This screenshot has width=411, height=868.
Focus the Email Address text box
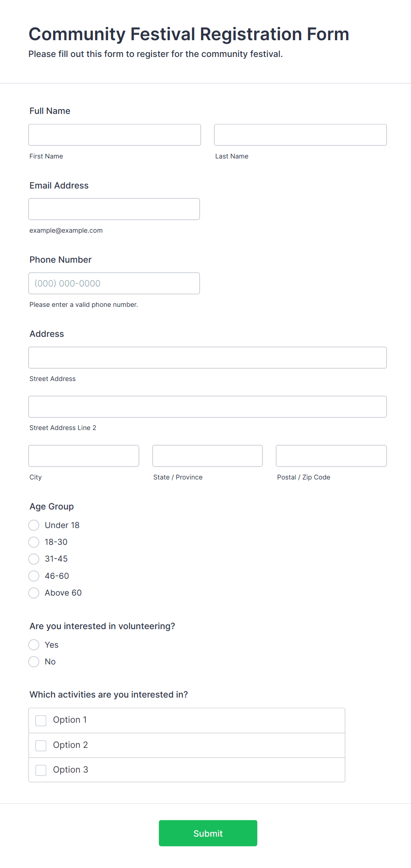pyautogui.click(x=114, y=209)
